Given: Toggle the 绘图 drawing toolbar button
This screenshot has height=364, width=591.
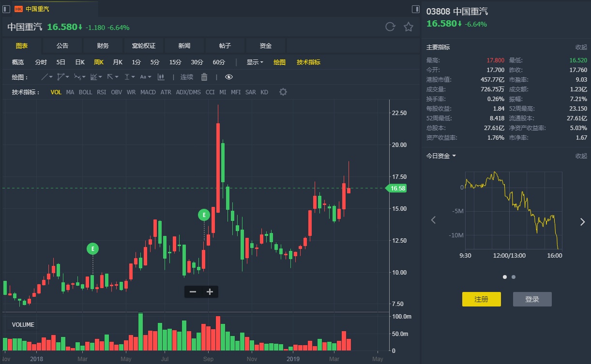Looking at the screenshot, I should click(280, 62).
